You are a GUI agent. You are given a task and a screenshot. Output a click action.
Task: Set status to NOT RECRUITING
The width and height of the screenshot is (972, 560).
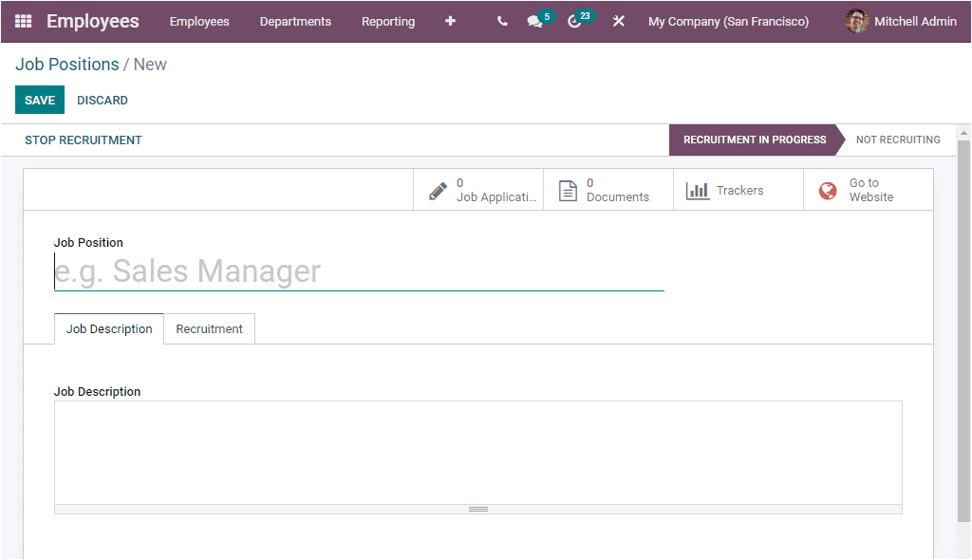click(x=898, y=140)
